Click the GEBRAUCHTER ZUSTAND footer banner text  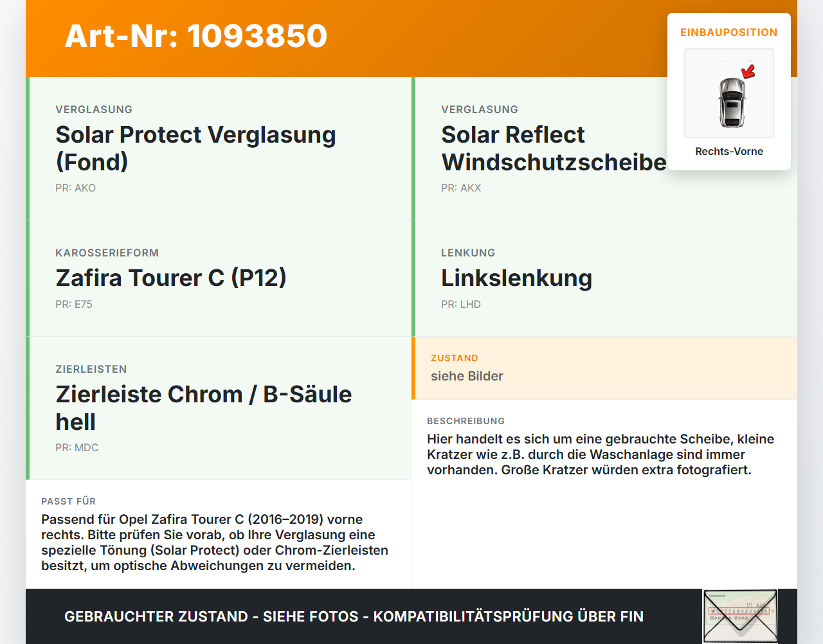354,616
